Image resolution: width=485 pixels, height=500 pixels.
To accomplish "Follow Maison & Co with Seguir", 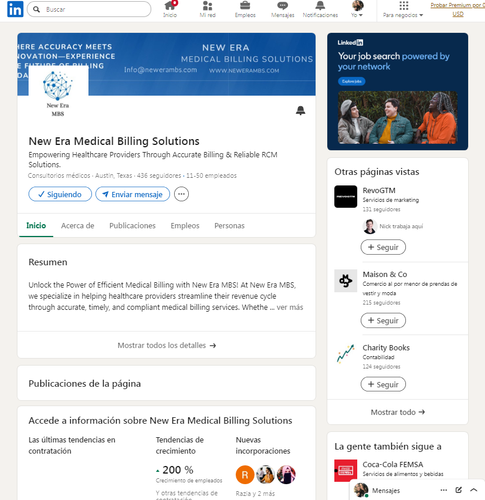I will (x=383, y=321).
